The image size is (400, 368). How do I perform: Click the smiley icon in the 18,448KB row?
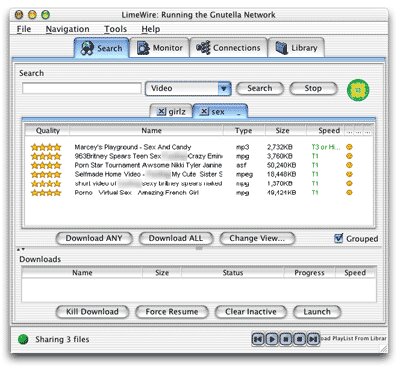(x=349, y=174)
